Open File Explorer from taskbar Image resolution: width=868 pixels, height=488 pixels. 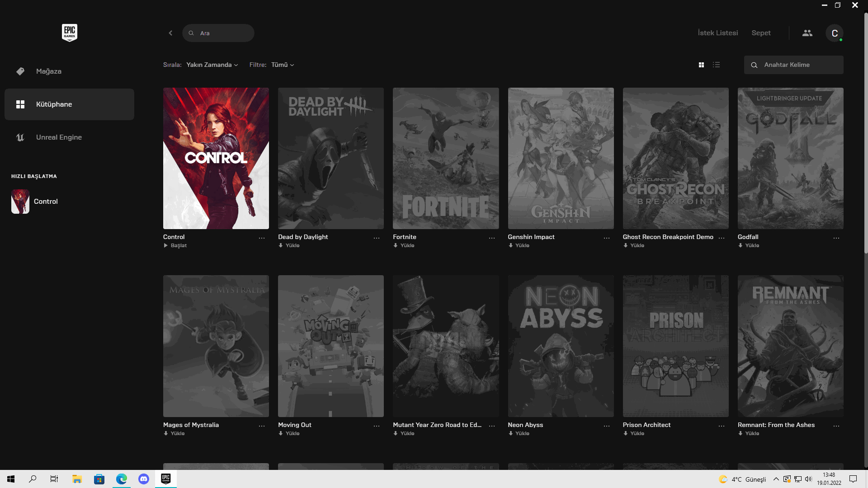77,479
